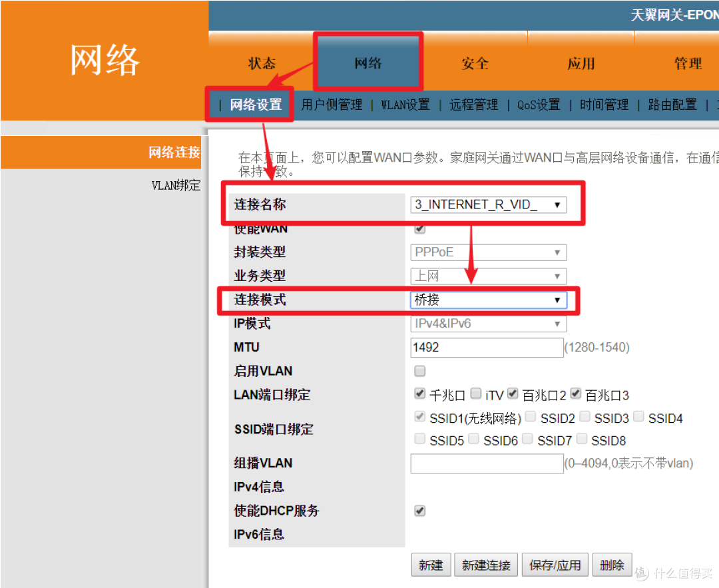Open the QoS设置 submenu item
The image size is (719, 588).
(538, 104)
